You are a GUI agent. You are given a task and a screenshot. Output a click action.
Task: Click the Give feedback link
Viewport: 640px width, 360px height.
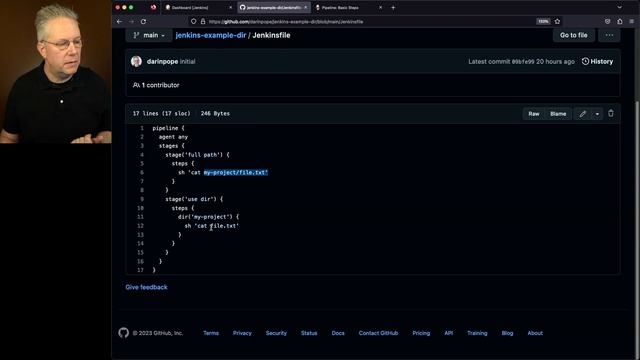point(146,287)
